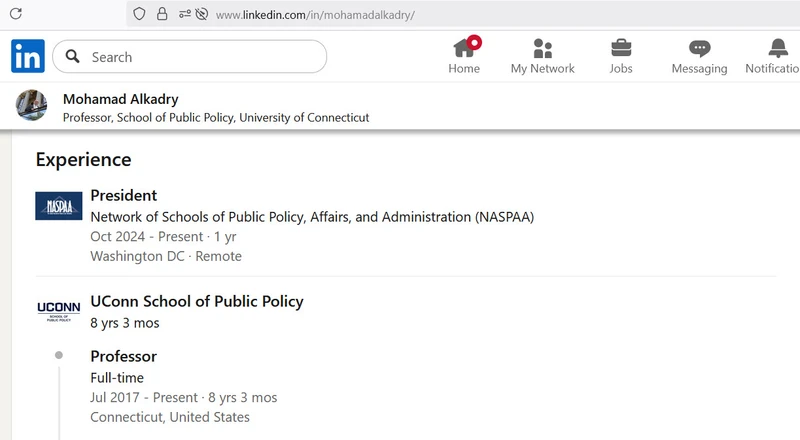Viewport: 800px width, 440px height.
Task: Go to My Network
Action: tap(542, 56)
